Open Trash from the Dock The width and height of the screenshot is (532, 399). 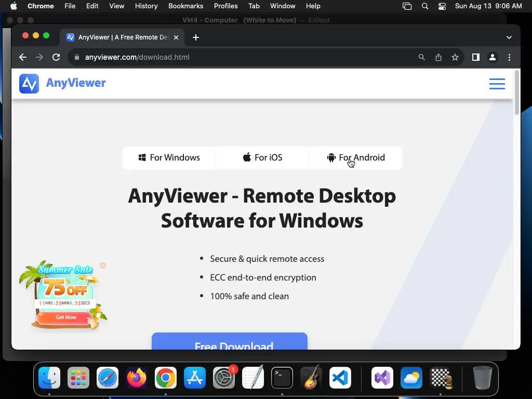coord(482,378)
